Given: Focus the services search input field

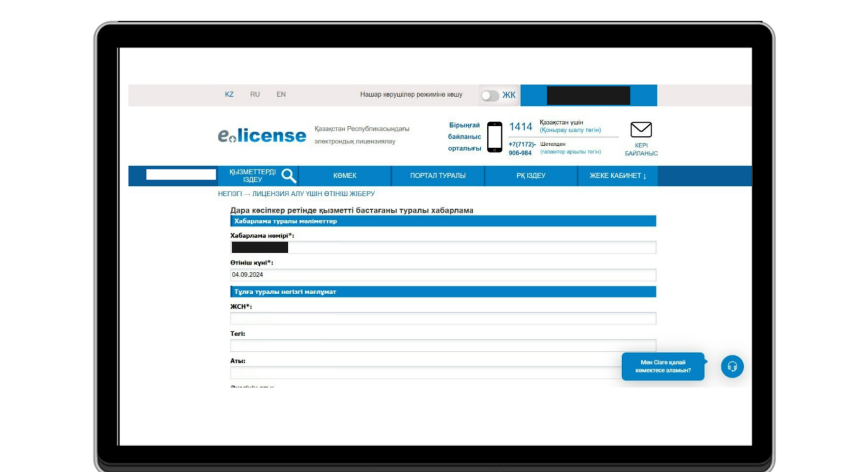Looking at the screenshot, I should point(181,175).
